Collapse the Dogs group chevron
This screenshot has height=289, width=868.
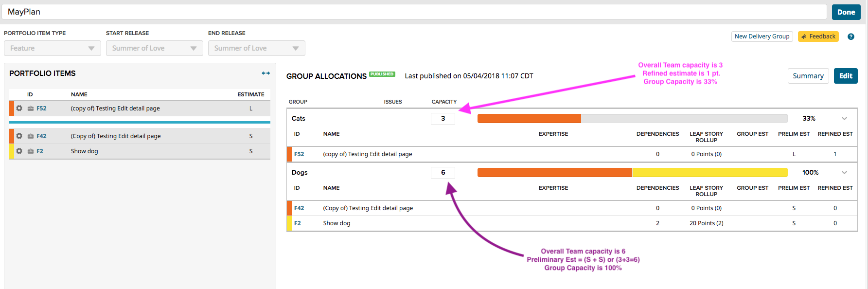point(844,173)
